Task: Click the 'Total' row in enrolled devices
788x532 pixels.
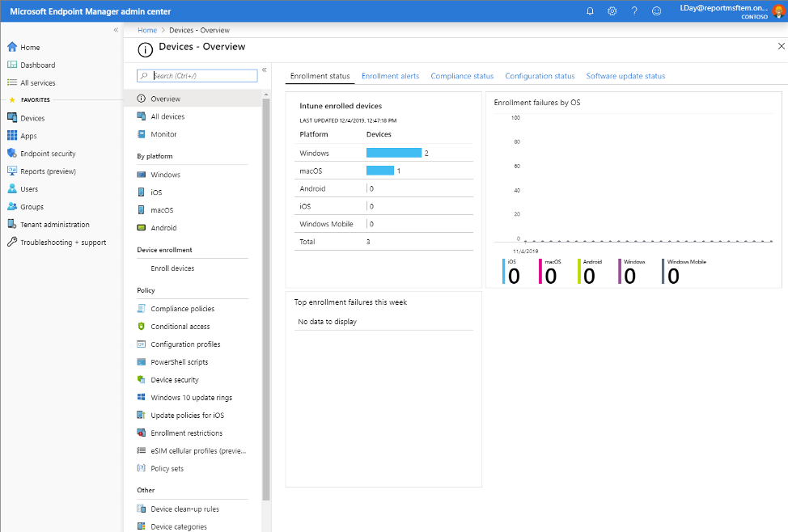Action: [x=383, y=241]
